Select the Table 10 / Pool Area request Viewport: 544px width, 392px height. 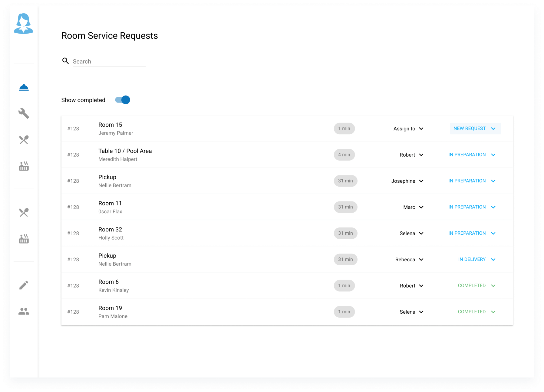coord(125,151)
